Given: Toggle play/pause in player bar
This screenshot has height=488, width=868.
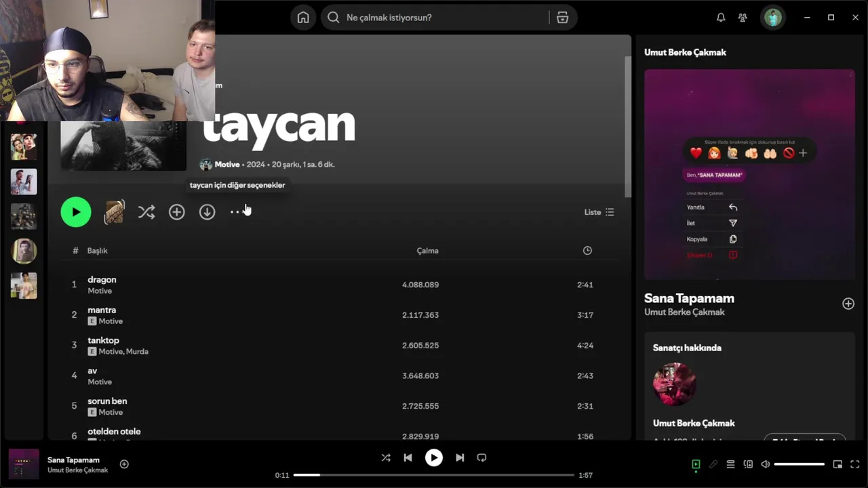Looking at the screenshot, I should tap(434, 457).
